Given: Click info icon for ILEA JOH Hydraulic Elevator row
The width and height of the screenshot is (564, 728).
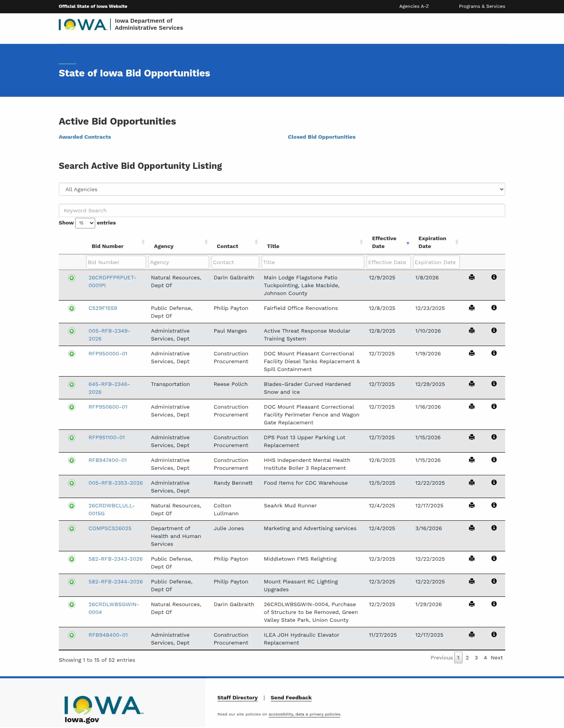Looking at the screenshot, I should coord(494,635).
